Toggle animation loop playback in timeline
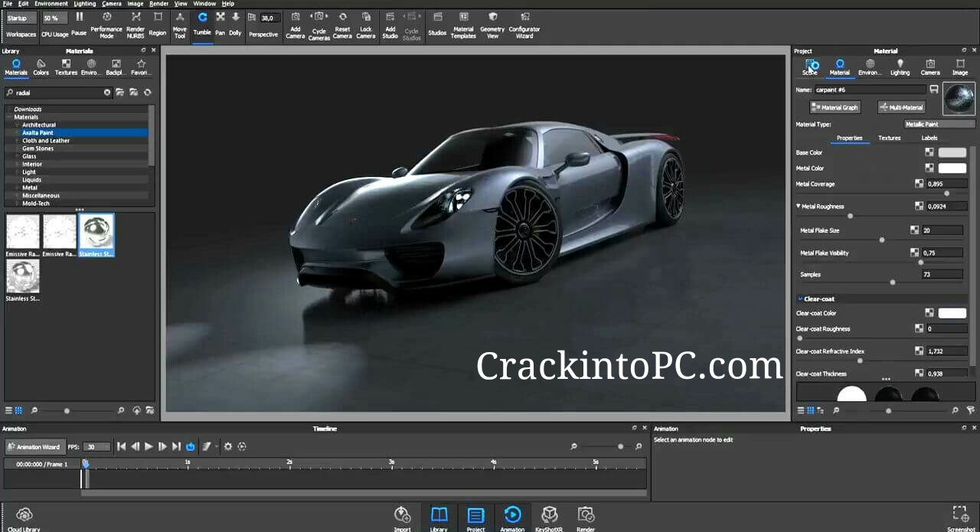Screen dimensions: 980x532 click(191, 446)
